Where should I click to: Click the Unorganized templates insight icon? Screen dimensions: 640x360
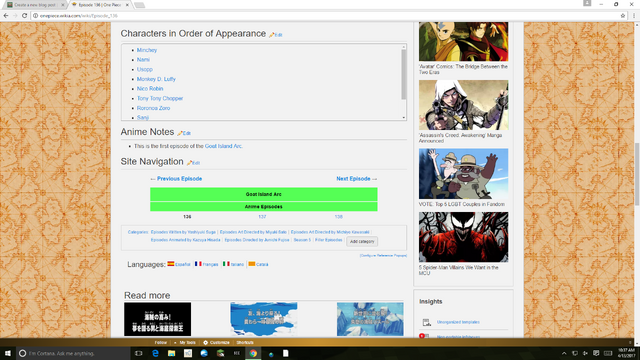click(427, 322)
